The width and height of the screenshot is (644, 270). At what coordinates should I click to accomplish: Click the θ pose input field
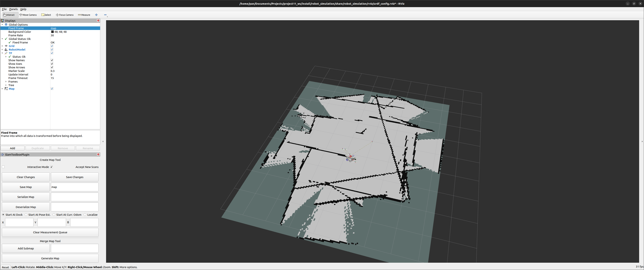tap(84, 222)
